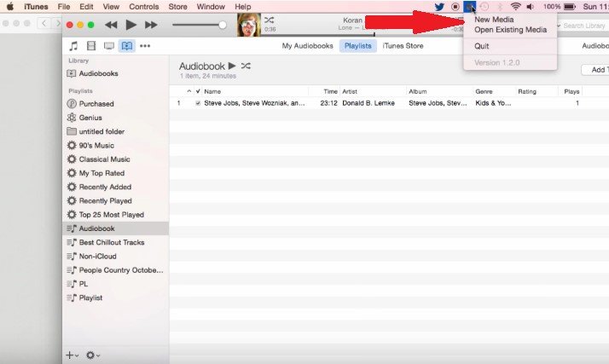The width and height of the screenshot is (609, 364).
Task: Play the Audiobook playlist with header play icon
Action: pyautogui.click(x=232, y=66)
